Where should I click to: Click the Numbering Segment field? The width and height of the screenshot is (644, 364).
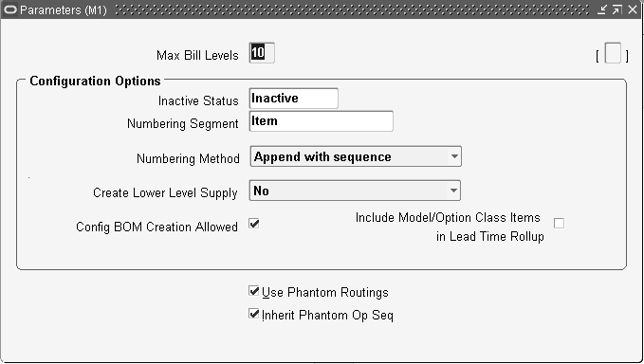(322, 121)
